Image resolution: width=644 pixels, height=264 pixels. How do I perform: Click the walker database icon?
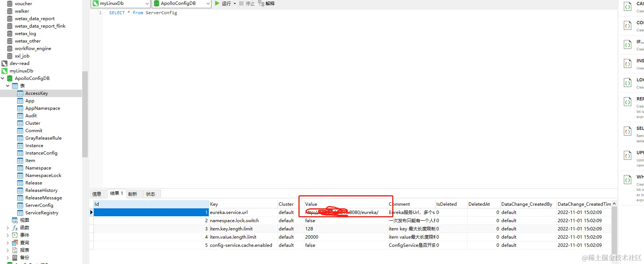point(10,11)
